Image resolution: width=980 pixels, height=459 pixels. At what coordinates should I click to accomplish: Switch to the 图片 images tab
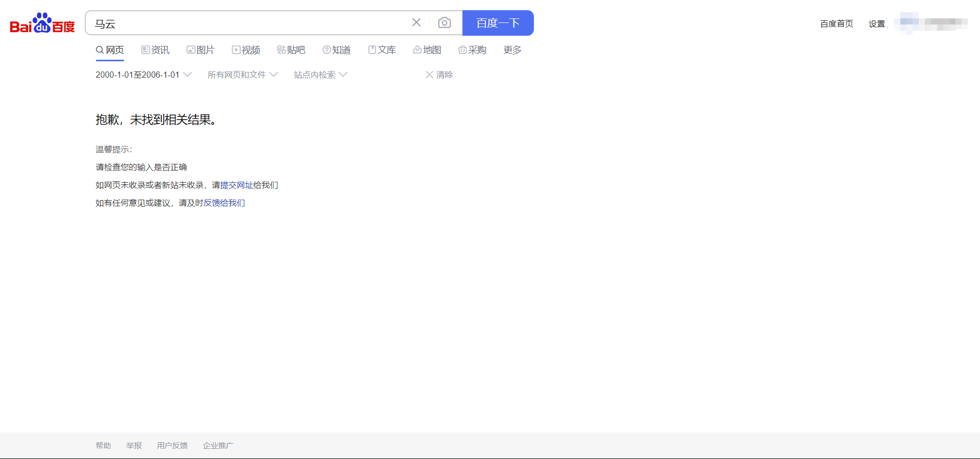click(201, 50)
